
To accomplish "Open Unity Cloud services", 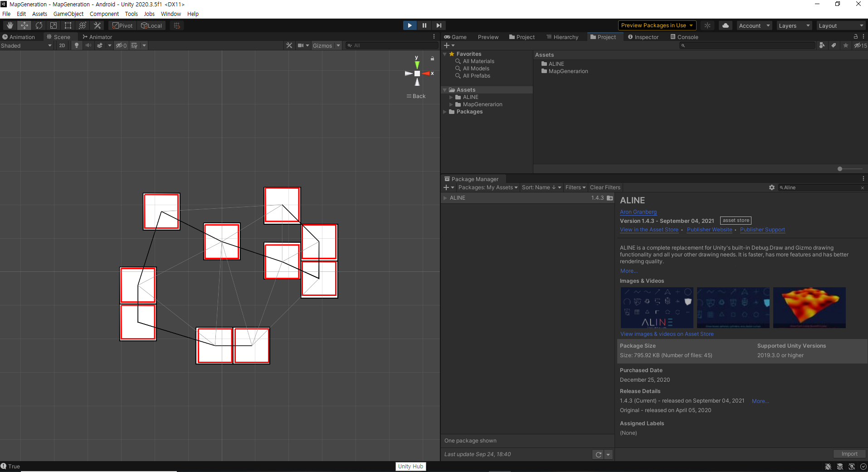I will coord(725,25).
